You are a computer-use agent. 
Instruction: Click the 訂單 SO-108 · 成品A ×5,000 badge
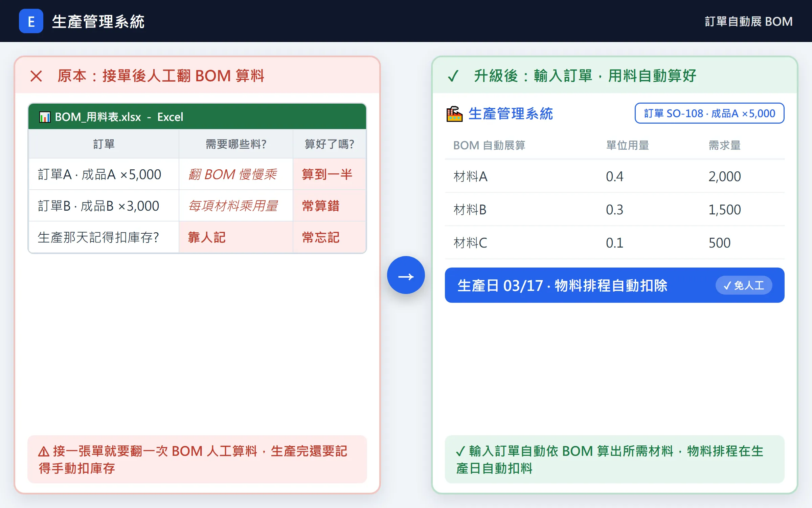[x=709, y=113]
